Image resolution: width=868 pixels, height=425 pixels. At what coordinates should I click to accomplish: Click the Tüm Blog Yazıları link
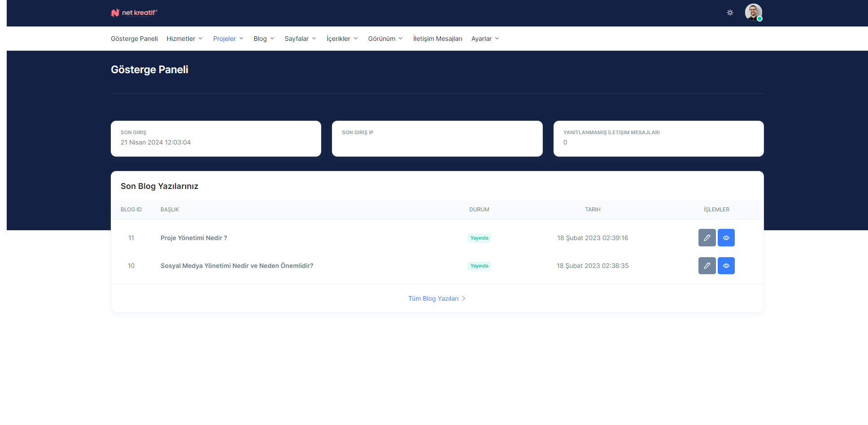pyautogui.click(x=436, y=298)
